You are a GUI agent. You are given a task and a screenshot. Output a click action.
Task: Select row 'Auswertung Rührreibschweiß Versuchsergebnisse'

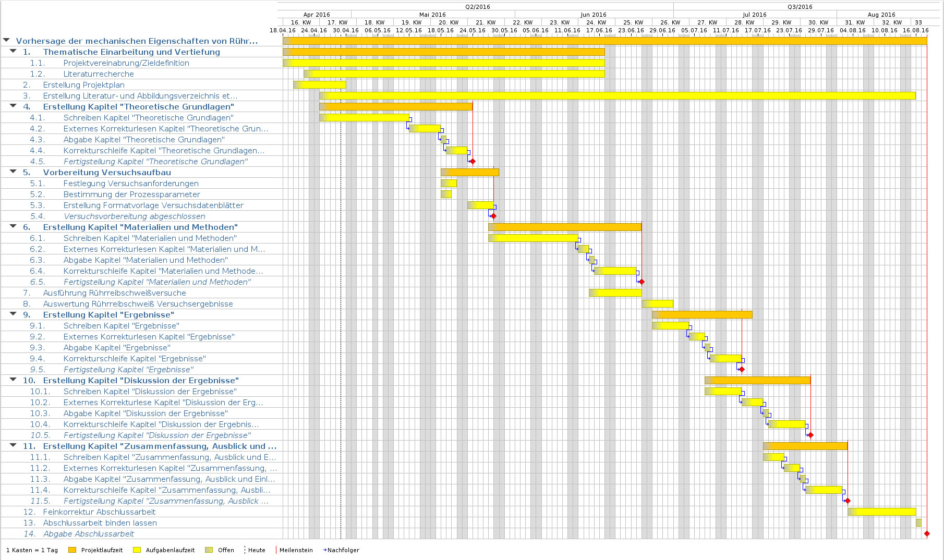(x=139, y=304)
